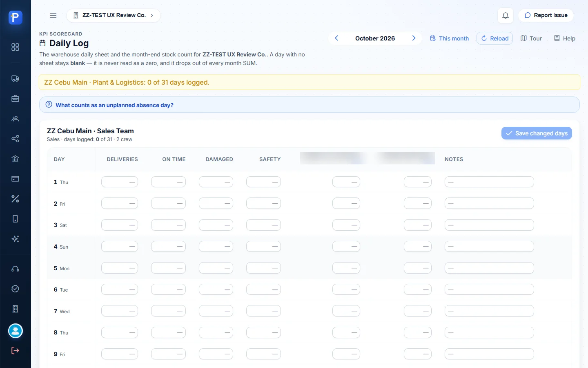Open the delivery truck sidebar icon
The image size is (588, 368).
(x=15, y=79)
